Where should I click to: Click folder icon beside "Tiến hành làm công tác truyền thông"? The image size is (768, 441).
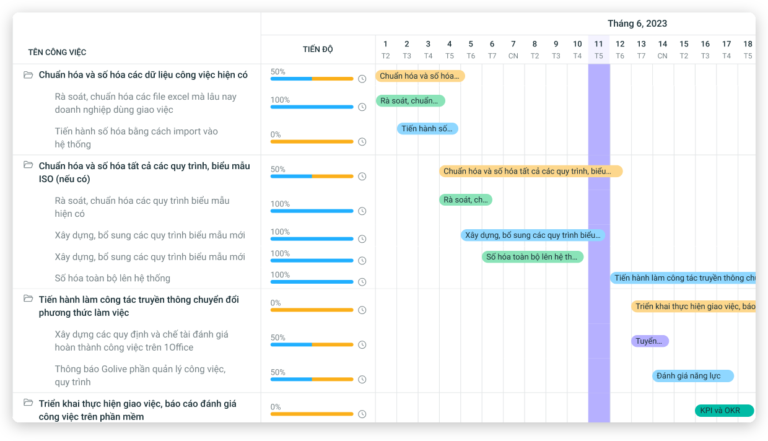click(28, 298)
